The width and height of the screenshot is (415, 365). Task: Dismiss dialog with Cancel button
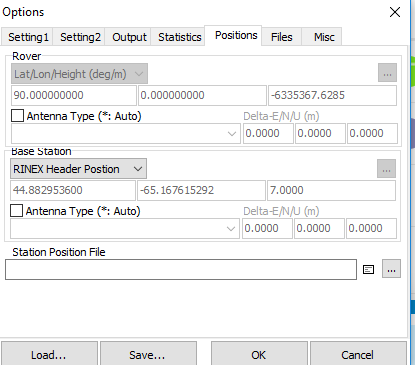358,354
